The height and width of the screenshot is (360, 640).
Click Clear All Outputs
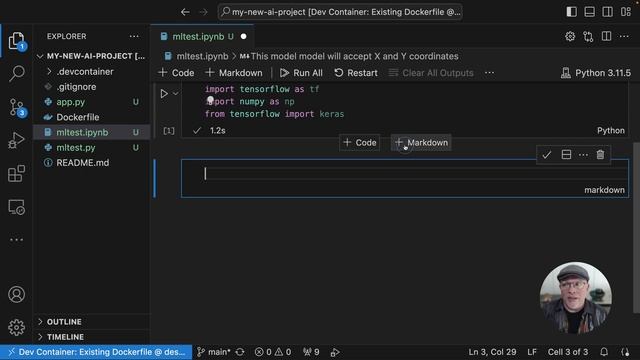click(431, 73)
